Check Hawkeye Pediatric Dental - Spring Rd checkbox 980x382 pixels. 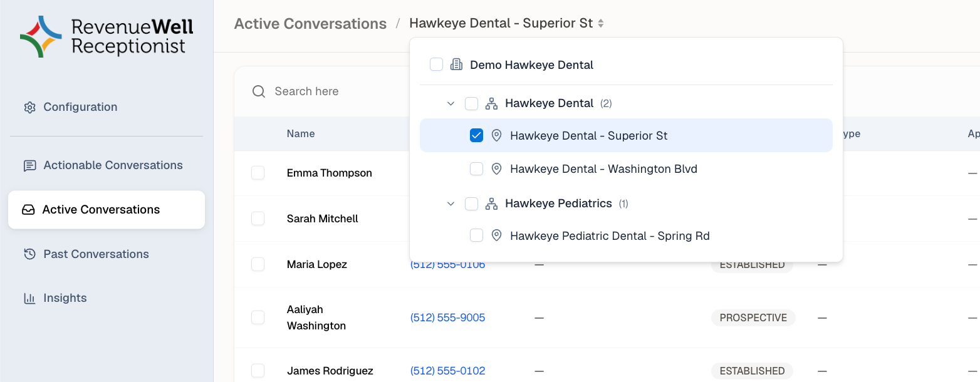pos(476,236)
